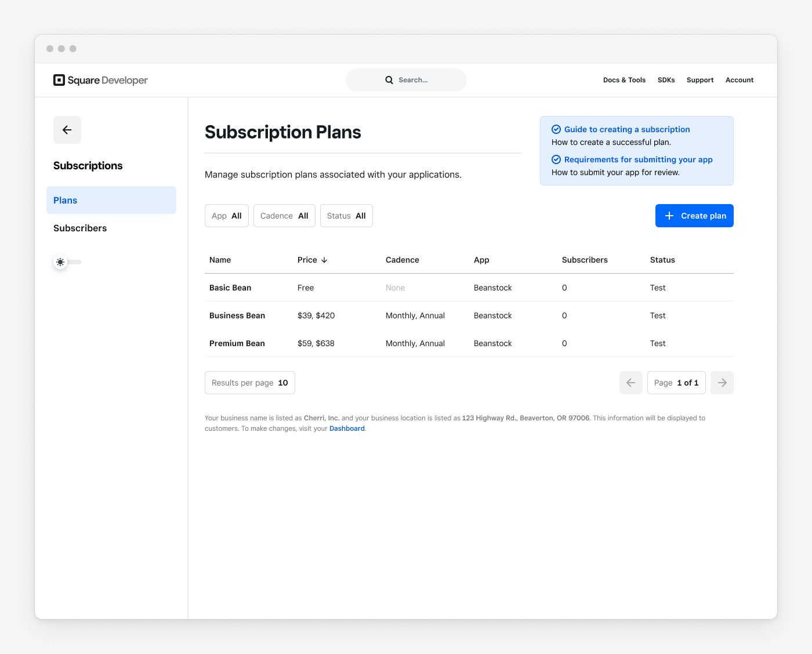Click the Subscriptions sidebar heading
Screen dimensions: 812x654
(88, 166)
